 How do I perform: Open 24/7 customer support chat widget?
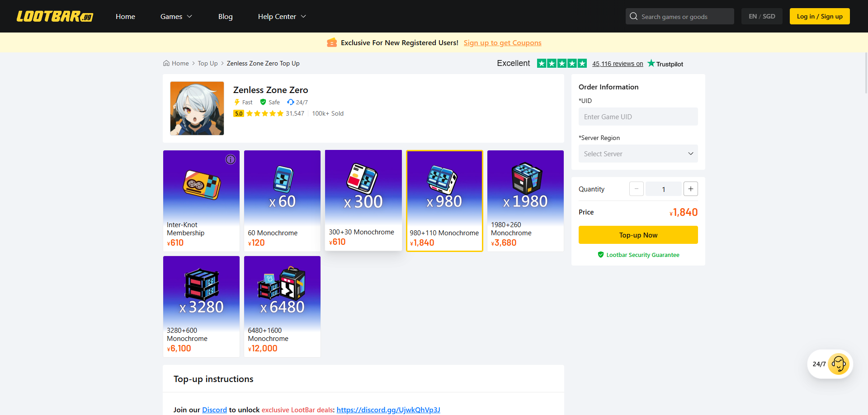click(830, 364)
